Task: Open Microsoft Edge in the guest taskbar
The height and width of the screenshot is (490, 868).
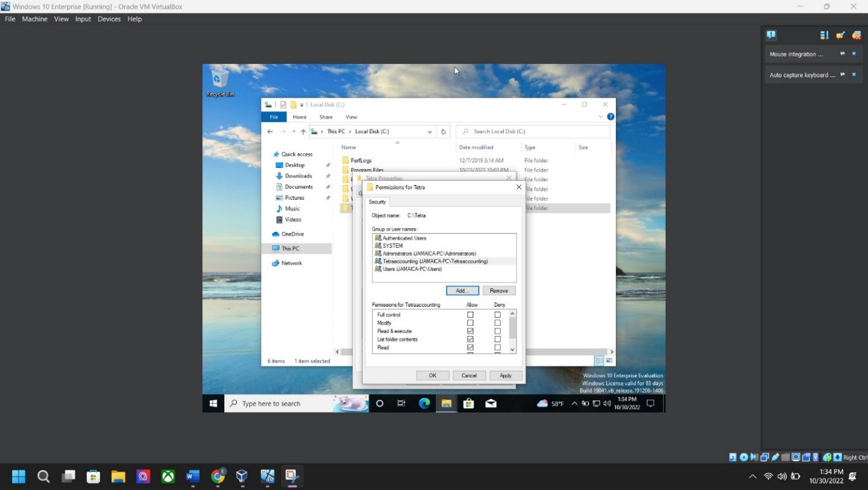Action: (424, 403)
